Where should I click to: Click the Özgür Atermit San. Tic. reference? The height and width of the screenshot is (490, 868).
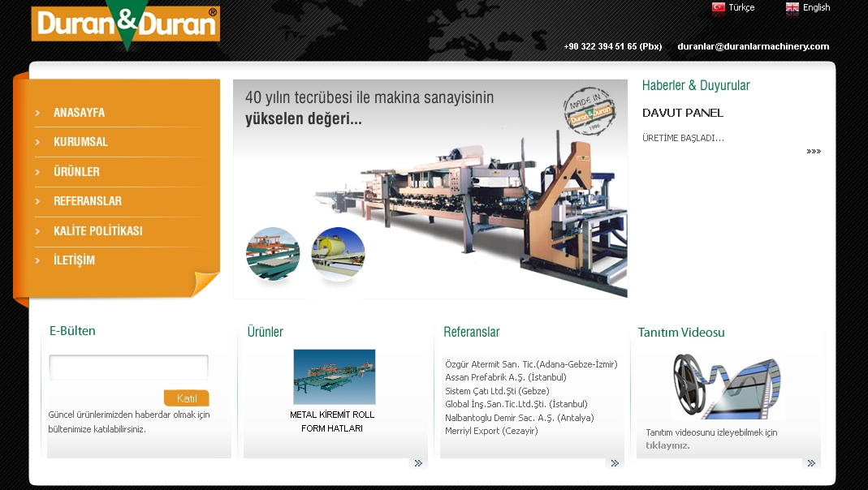(x=531, y=364)
